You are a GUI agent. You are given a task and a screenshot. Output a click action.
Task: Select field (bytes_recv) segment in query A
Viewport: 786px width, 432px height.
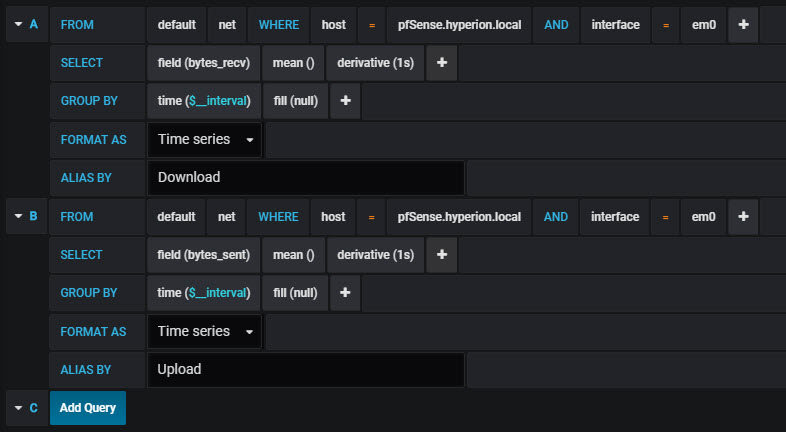tap(204, 63)
